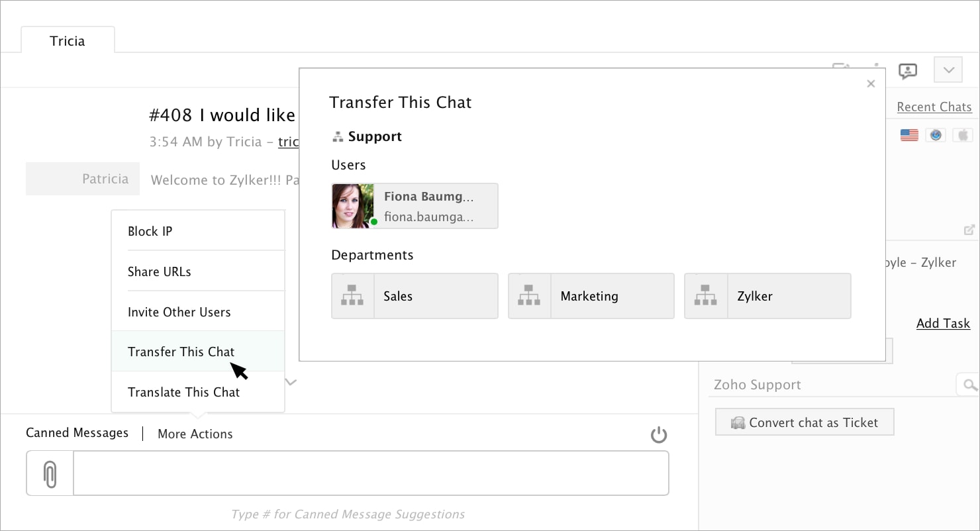
Task: Switch to the Tricia chat tab
Action: click(68, 41)
